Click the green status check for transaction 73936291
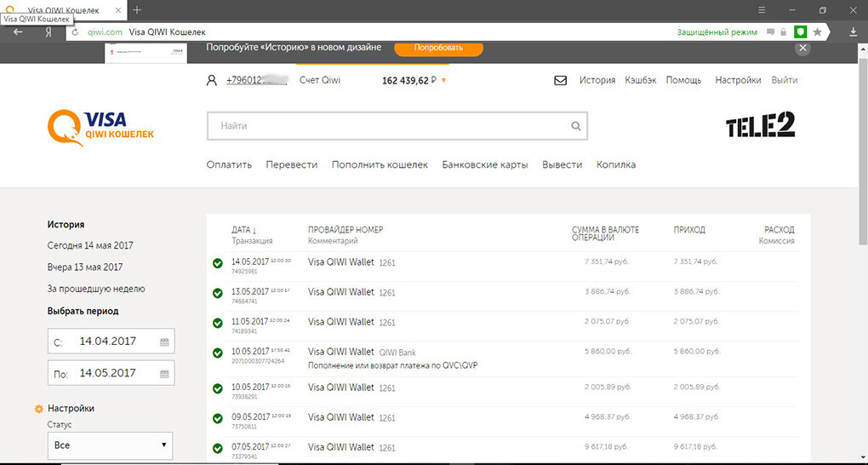The image size is (868, 465). coord(218,388)
